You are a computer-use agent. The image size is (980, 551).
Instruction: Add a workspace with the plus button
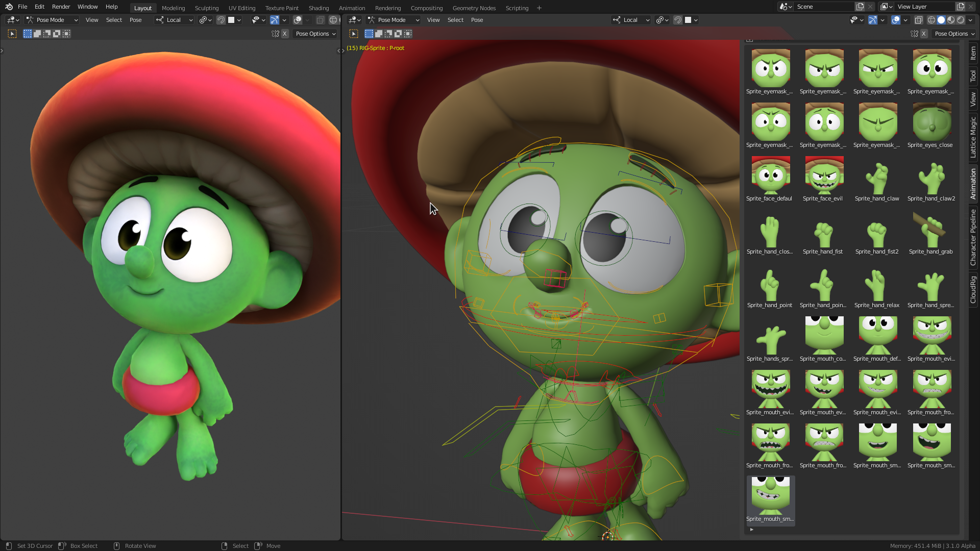[539, 8]
